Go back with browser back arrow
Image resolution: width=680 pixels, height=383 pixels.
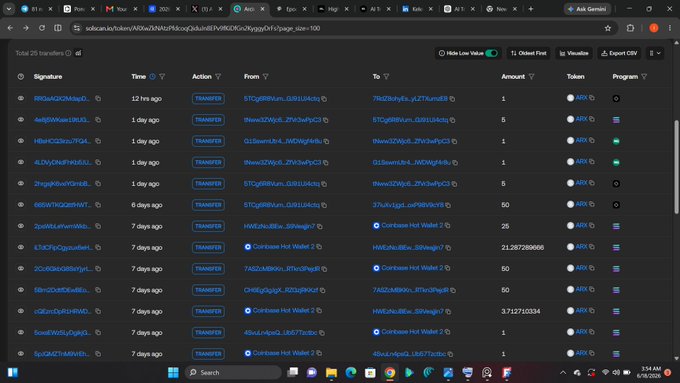[10, 28]
